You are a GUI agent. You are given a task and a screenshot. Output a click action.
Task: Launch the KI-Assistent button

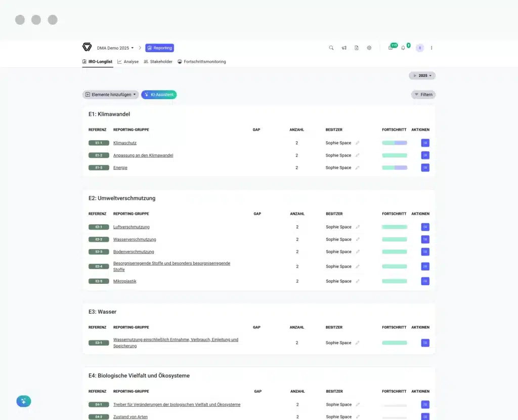pos(159,95)
